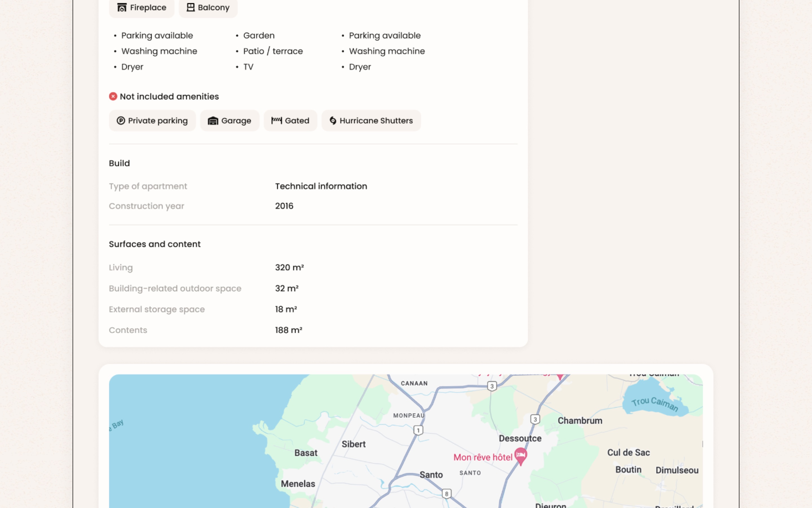
Task: Click route 3 shield near Chambrum
Action: point(535,419)
